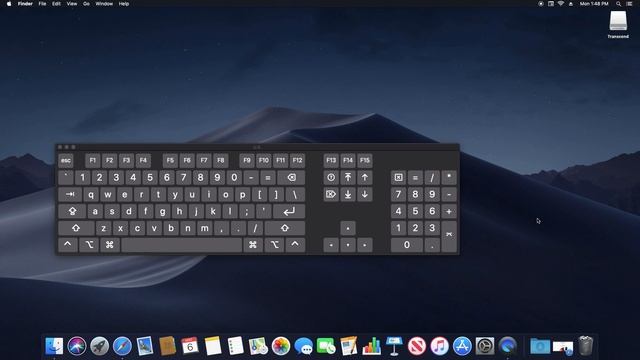
Task: Click the F15 key
Action: [364, 160]
